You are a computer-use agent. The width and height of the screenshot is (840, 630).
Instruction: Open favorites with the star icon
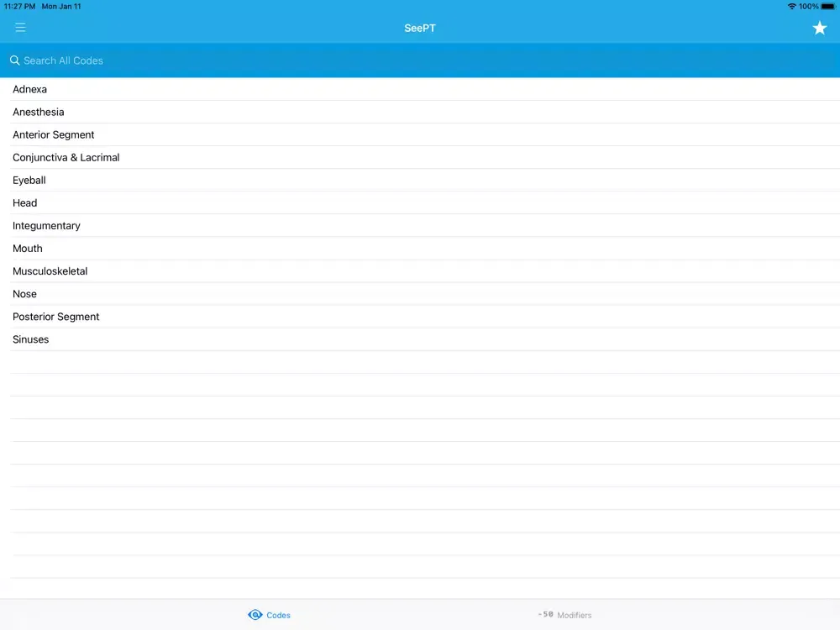coord(819,28)
